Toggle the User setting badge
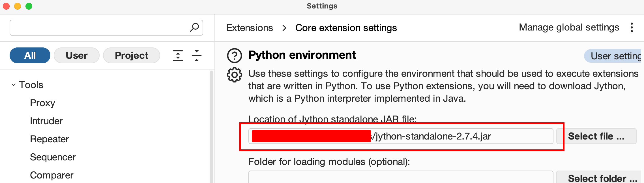This screenshot has width=644, height=183. coord(614,56)
